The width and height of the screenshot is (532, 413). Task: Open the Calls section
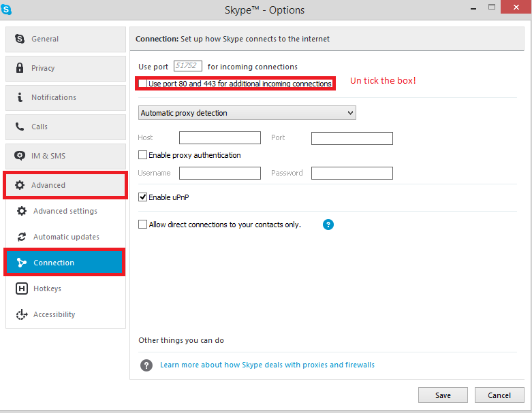pos(65,127)
